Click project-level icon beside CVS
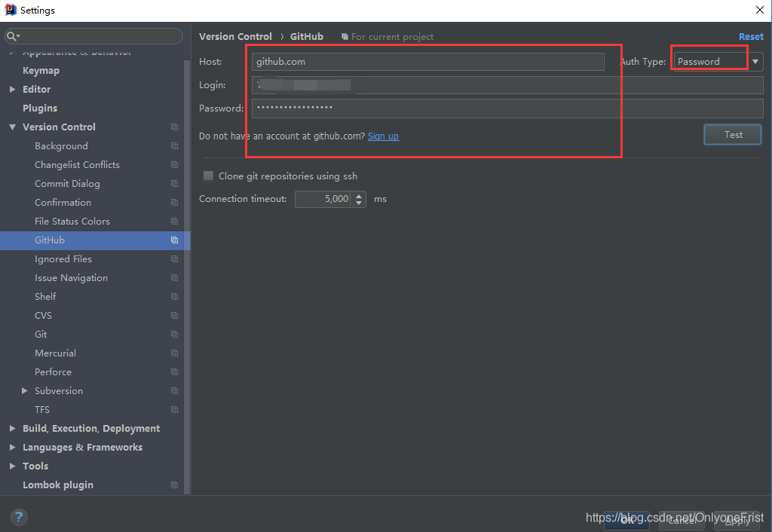Viewport: 772px width, 532px height. [174, 316]
